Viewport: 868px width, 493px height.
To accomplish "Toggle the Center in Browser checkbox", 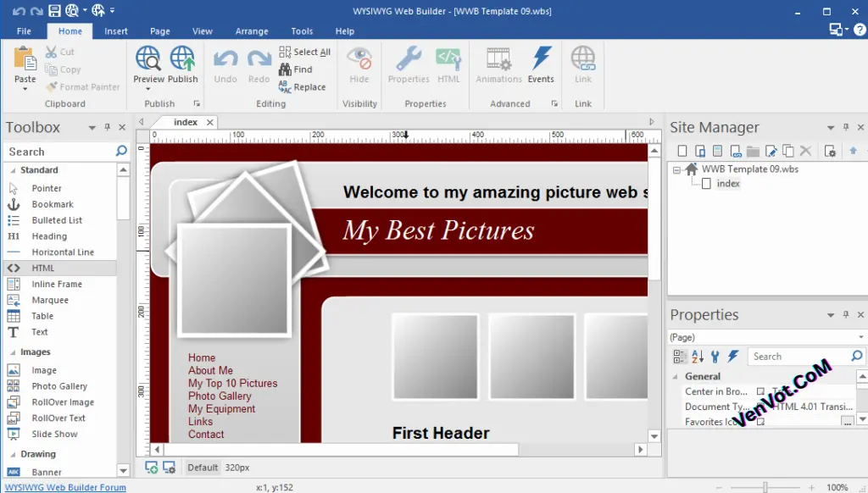I will point(760,391).
